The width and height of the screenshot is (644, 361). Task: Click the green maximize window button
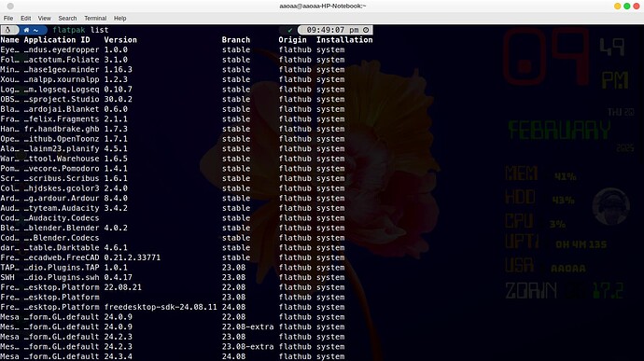[627, 7]
